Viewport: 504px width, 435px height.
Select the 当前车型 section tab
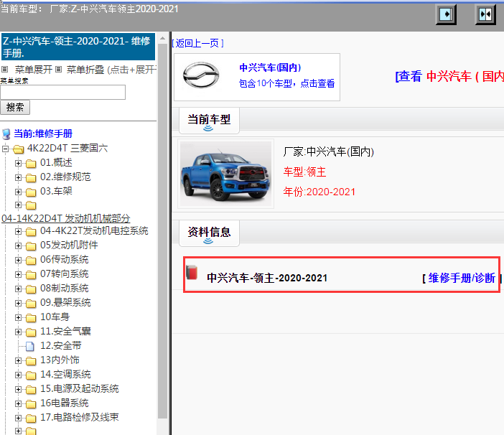click(x=209, y=121)
